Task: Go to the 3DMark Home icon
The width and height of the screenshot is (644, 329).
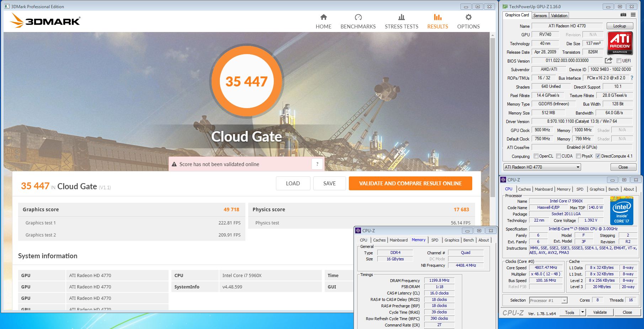Action: (323, 17)
